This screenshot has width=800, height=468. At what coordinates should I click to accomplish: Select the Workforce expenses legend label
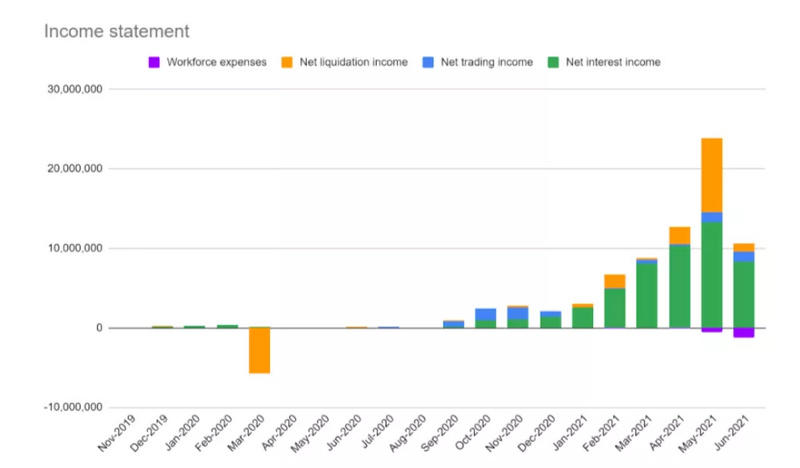(x=216, y=62)
